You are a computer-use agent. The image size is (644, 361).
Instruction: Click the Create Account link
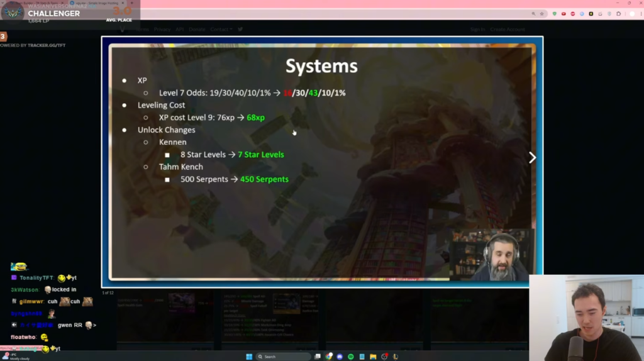[x=507, y=30]
